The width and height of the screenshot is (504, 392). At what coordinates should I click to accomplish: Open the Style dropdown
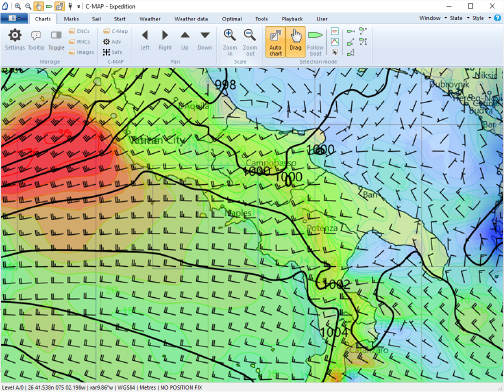click(x=481, y=18)
